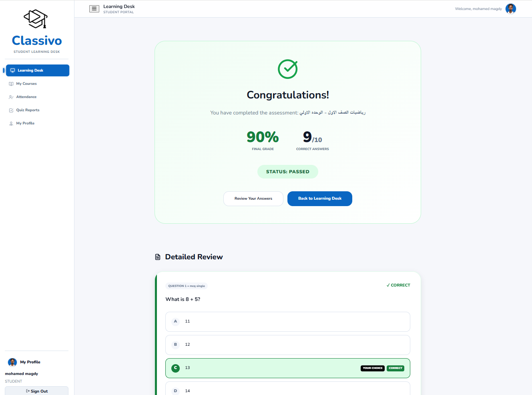The image size is (532, 395).
Task: Click the Learning Desk header title
Action: click(119, 6)
